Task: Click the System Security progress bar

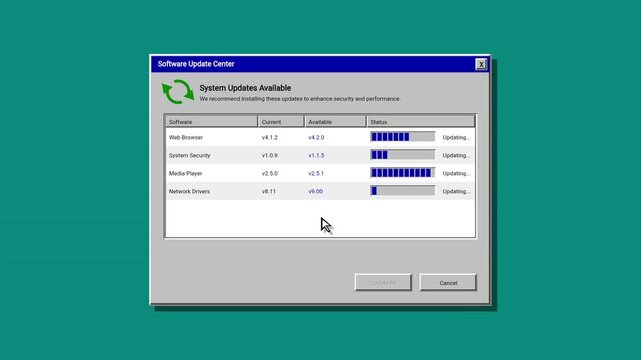Action: (403, 155)
